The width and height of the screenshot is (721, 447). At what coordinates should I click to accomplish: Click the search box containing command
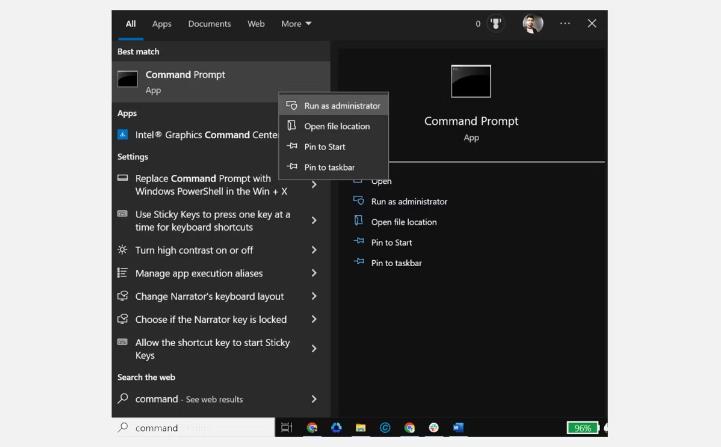pyautogui.click(x=194, y=428)
